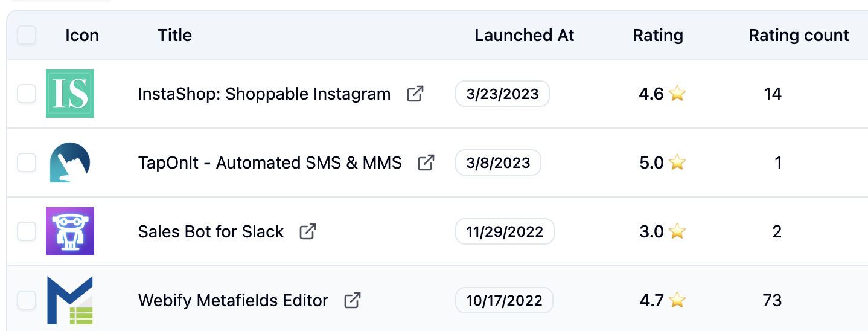868x331 pixels.
Task: Click the Sales Bot robot app icon
Action: click(x=70, y=231)
